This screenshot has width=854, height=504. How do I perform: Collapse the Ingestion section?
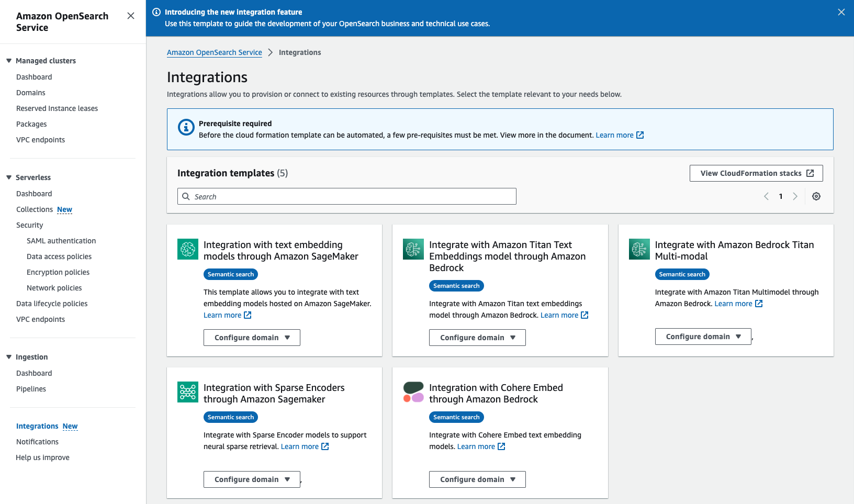pyautogui.click(x=9, y=357)
